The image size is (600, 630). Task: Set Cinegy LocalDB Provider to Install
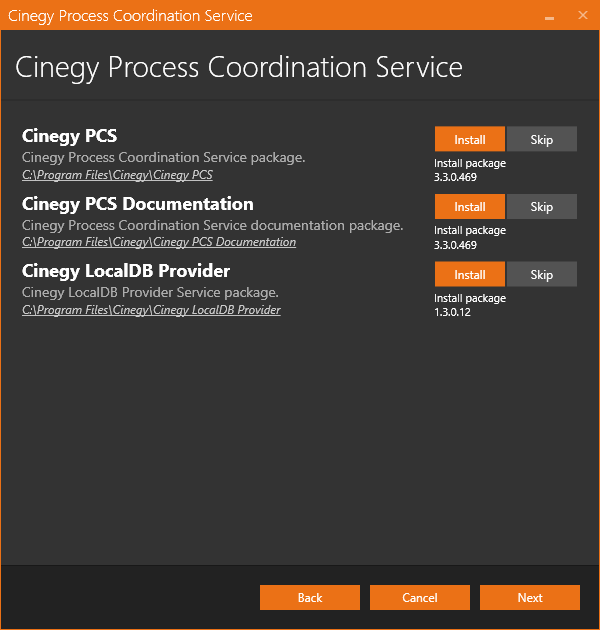(x=470, y=274)
